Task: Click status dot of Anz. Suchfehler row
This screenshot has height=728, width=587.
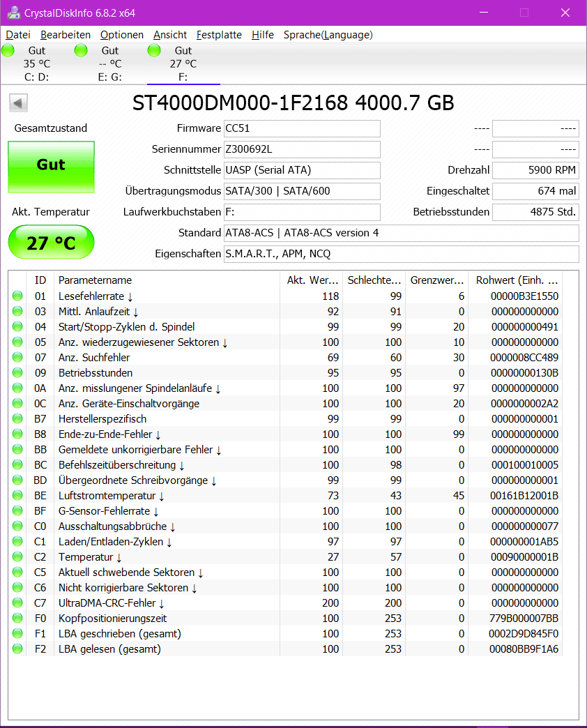Action: 17,357
